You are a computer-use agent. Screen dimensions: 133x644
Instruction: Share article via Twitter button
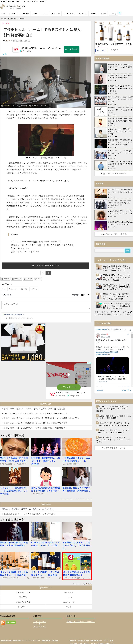[x=5, y=279]
